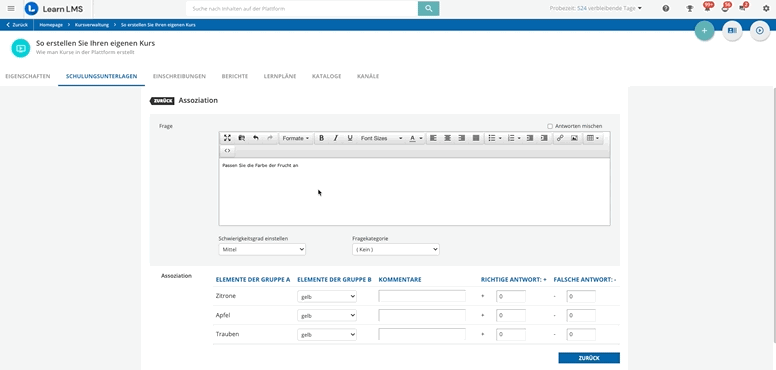The height and width of the screenshot is (370, 776).
Task: Insert an image into the question
Action: click(574, 138)
